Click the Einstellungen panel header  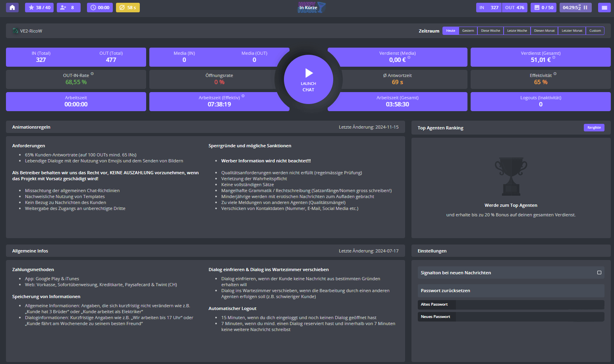(x=511, y=251)
